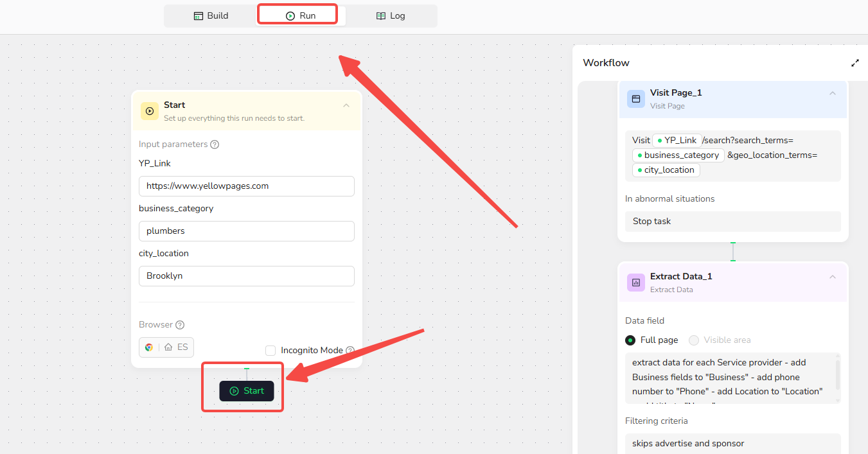The height and width of the screenshot is (454, 868).
Task: Click the business_category input field
Action: tap(246, 231)
